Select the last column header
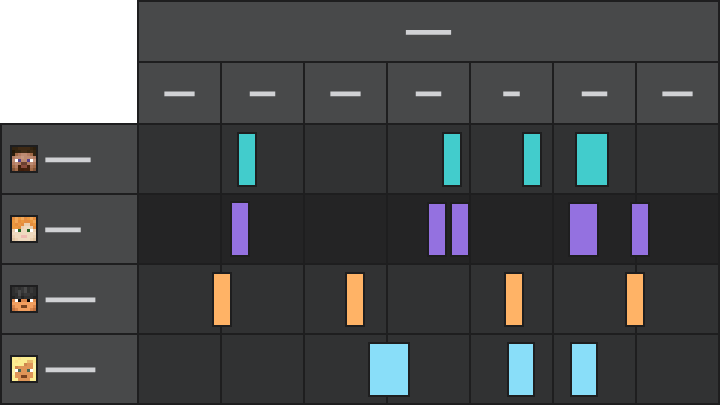This screenshot has width=720, height=405. click(677, 93)
